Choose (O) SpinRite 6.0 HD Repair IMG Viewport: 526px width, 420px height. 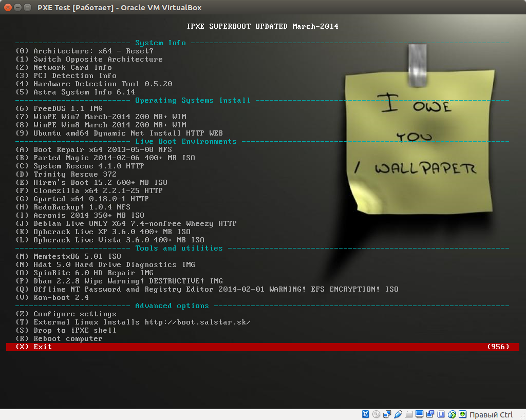point(85,273)
